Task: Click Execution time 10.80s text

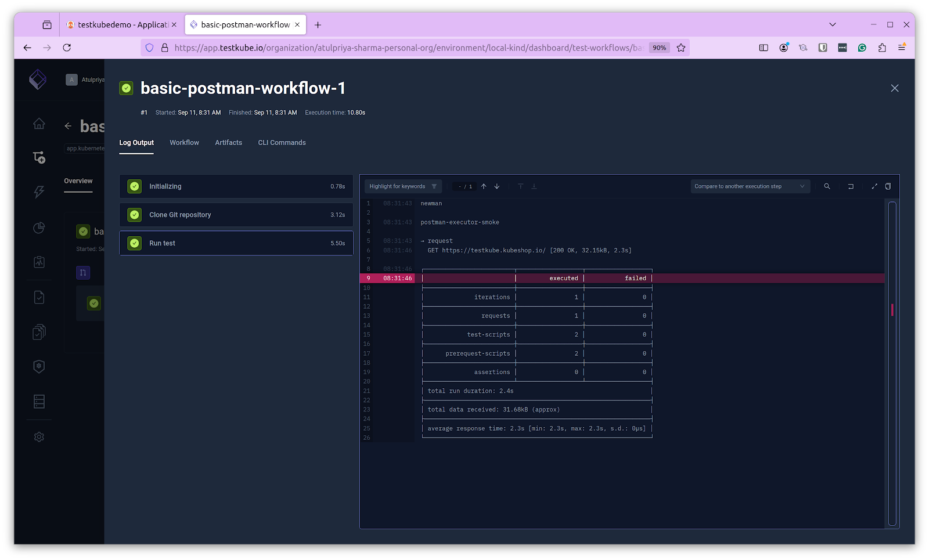Action: click(335, 113)
